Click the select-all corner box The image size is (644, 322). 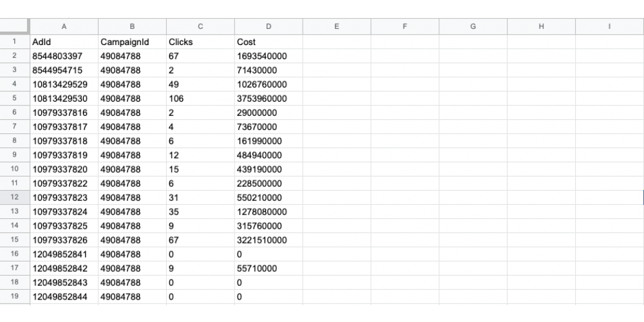pyautogui.click(x=14, y=26)
